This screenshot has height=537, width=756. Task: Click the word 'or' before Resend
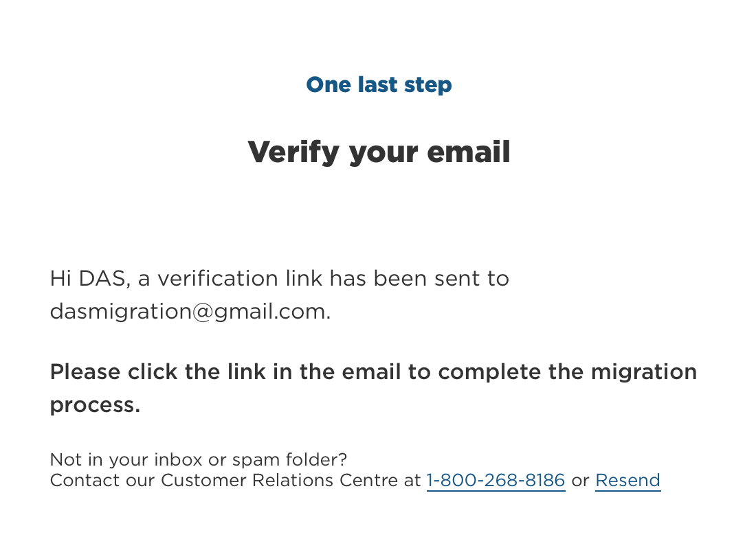coord(580,480)
